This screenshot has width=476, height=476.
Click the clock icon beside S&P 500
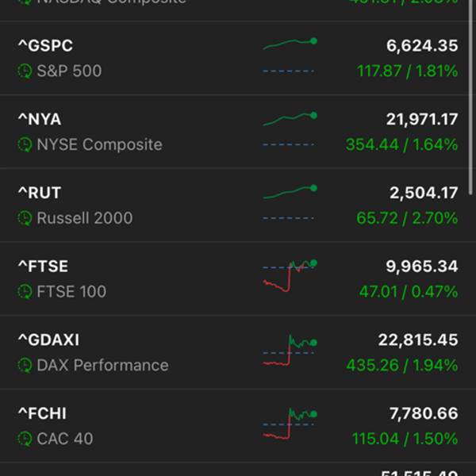tap(25, 71)
